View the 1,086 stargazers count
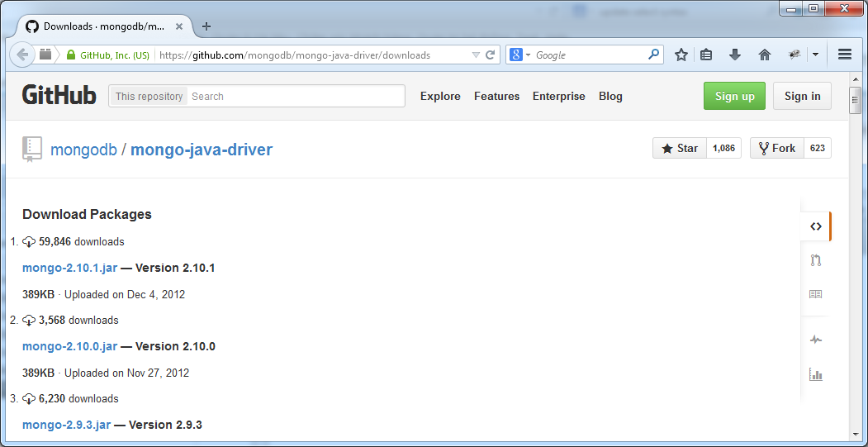This screenshot has width=868, height=447. tap(723, 148)
